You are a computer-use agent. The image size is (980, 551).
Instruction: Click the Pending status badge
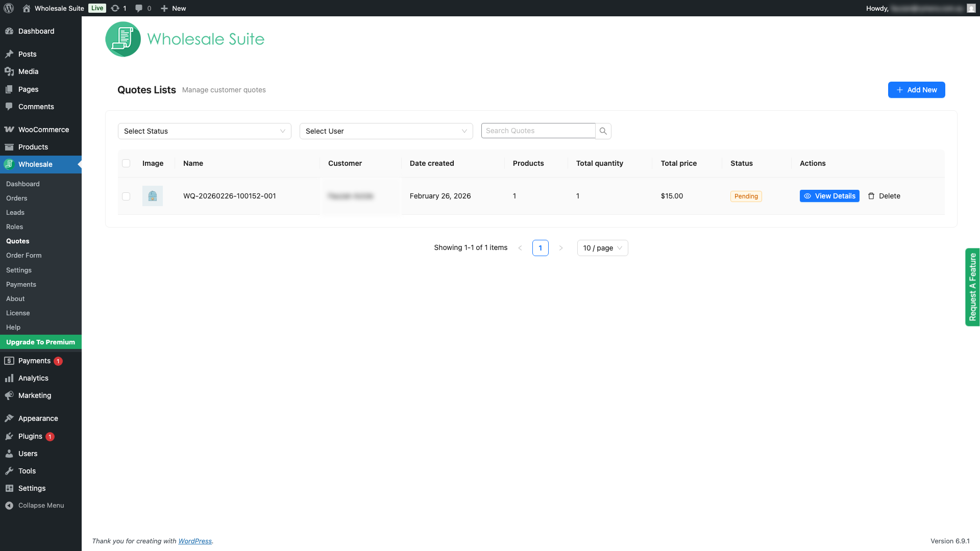click(746, 196)
